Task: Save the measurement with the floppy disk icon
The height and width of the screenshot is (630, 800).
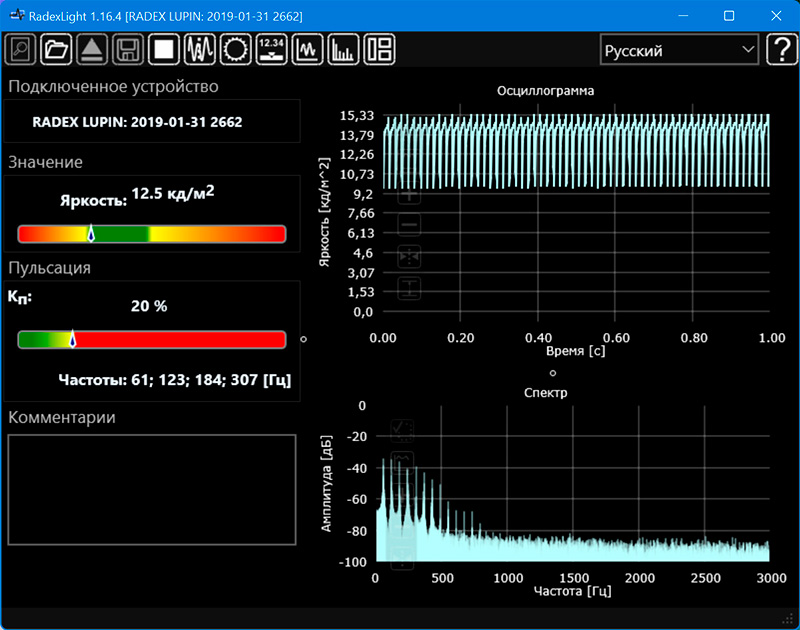Action: pos(127,49)
